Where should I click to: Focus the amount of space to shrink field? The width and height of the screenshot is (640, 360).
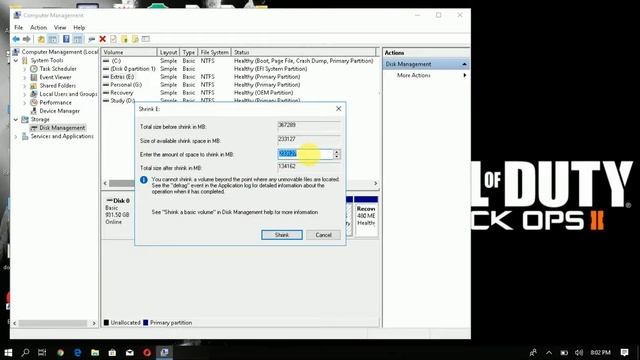click(x=305, y=154)
